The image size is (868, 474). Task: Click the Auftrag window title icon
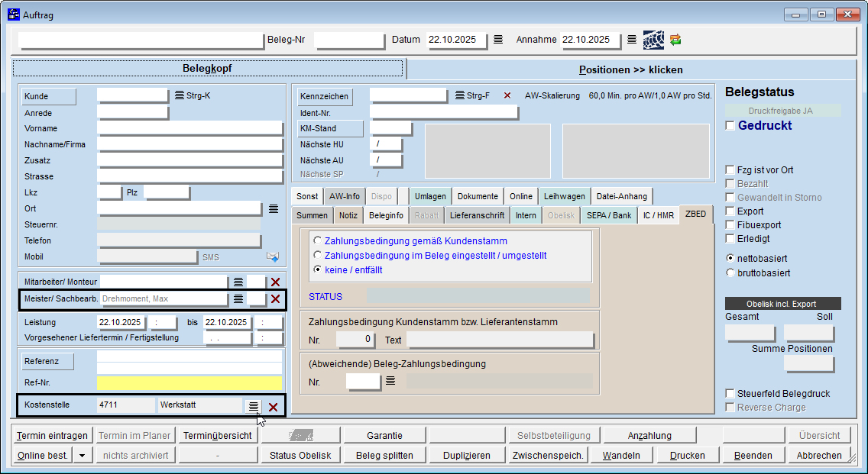click(x=14, y=15)
